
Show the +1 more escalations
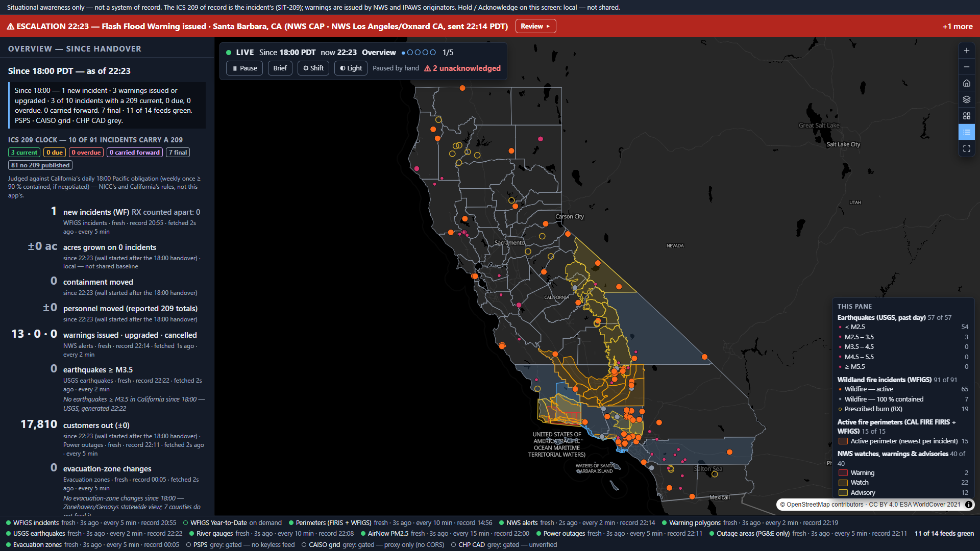click(x=957, y=27)
